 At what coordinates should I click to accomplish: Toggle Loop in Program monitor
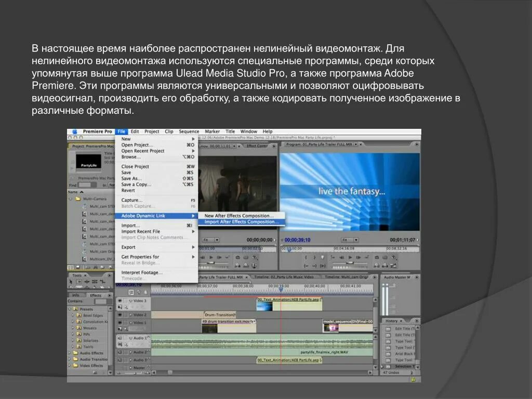377,258
